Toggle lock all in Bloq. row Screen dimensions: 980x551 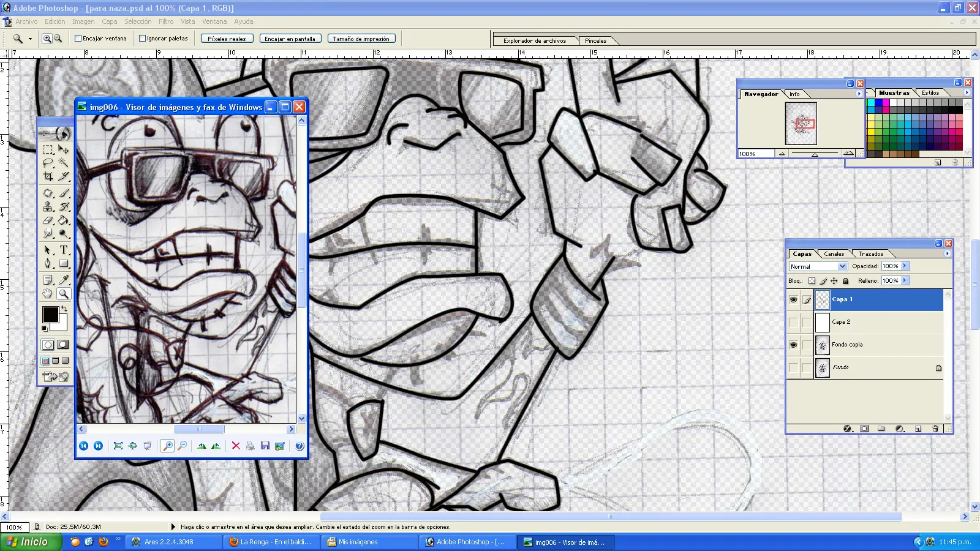(x=845, y=281)
